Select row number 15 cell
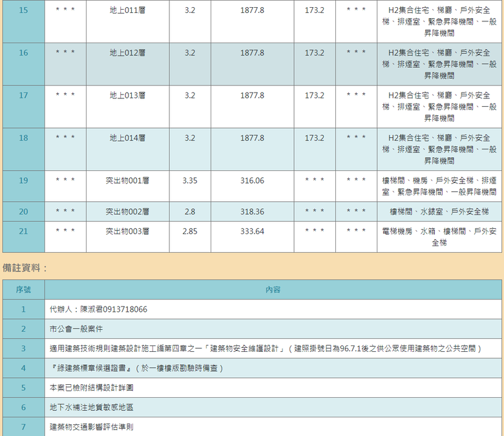The height and width of the screenshot is (436, 504). [23, 21]
